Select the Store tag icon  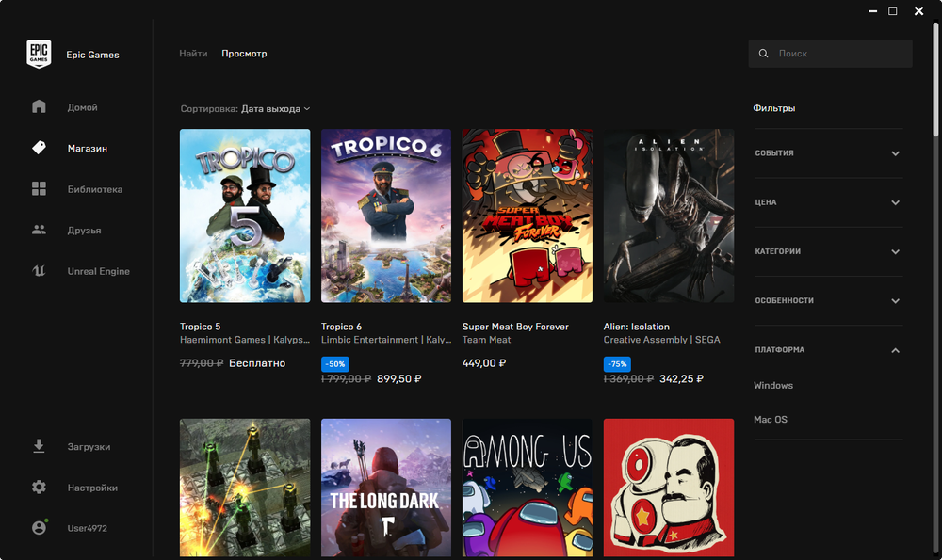[x=39, y=148]
